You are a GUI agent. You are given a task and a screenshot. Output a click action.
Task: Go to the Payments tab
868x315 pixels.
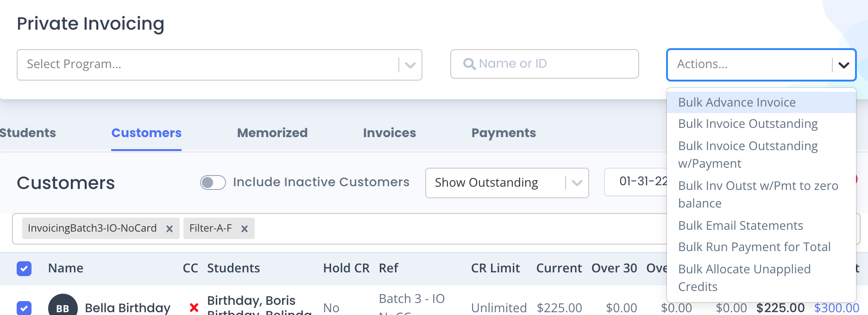[x=503, y=133]
